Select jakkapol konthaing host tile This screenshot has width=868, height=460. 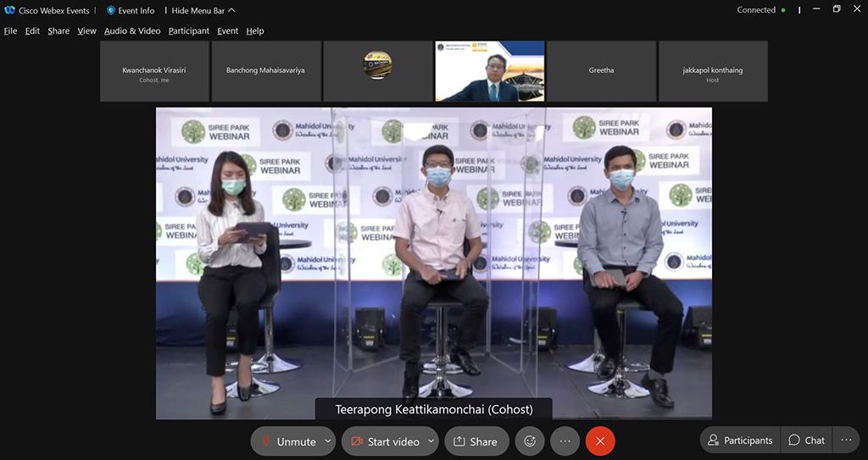712,71
